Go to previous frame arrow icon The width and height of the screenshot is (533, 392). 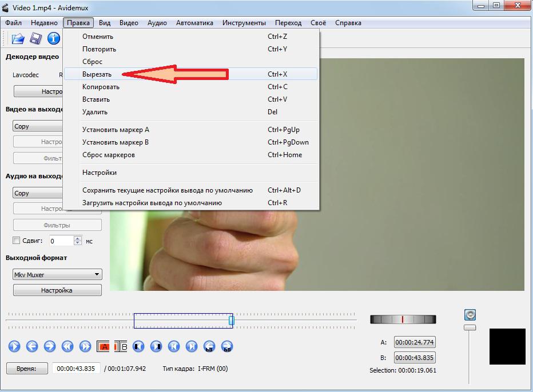(x=32, y=346)
